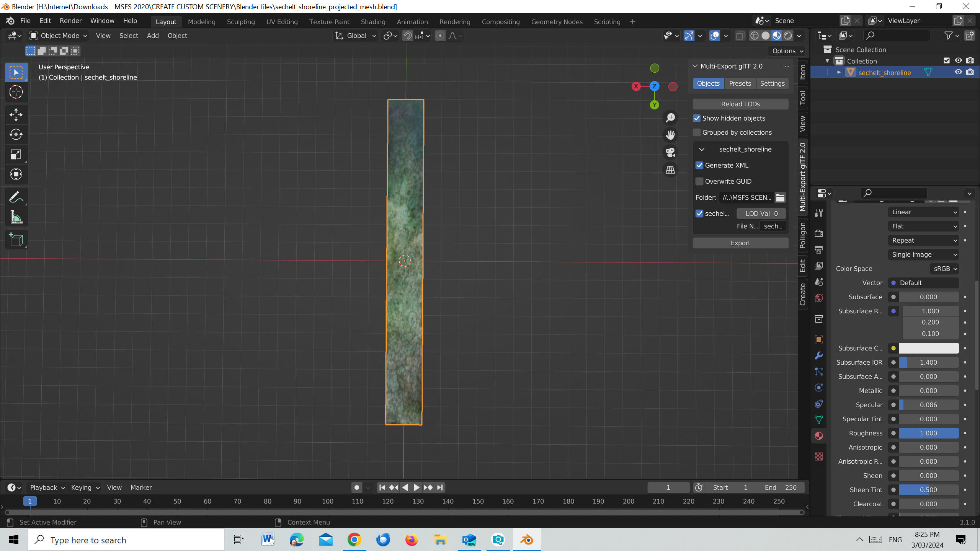
Task: Open the sRGB Color Space dropdown
Action: coord(944,269)
